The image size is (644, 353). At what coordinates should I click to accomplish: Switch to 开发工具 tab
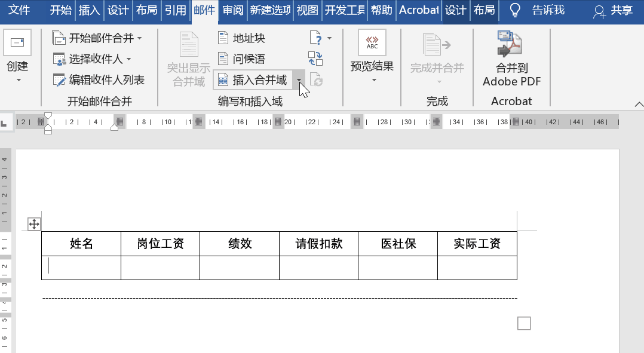click(345, 10)
